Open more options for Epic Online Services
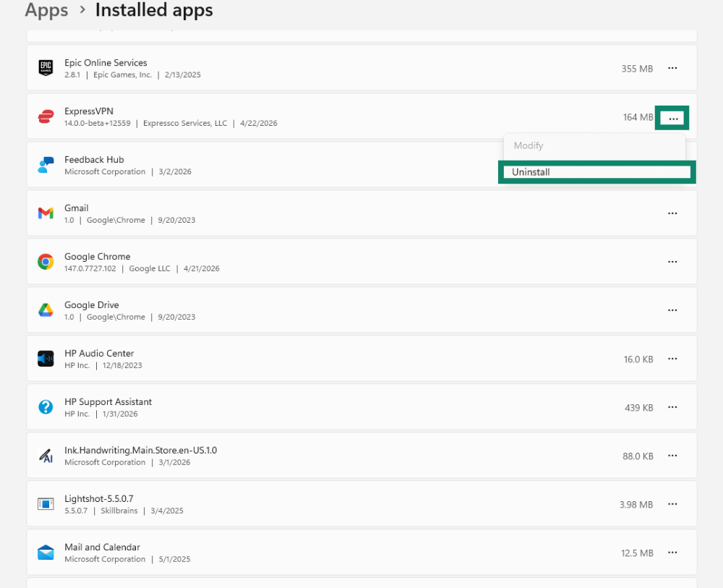 pos(672,68)
